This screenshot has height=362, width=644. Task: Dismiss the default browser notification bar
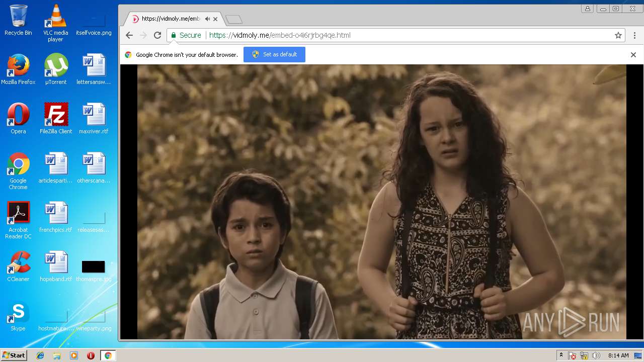point(633,55)
